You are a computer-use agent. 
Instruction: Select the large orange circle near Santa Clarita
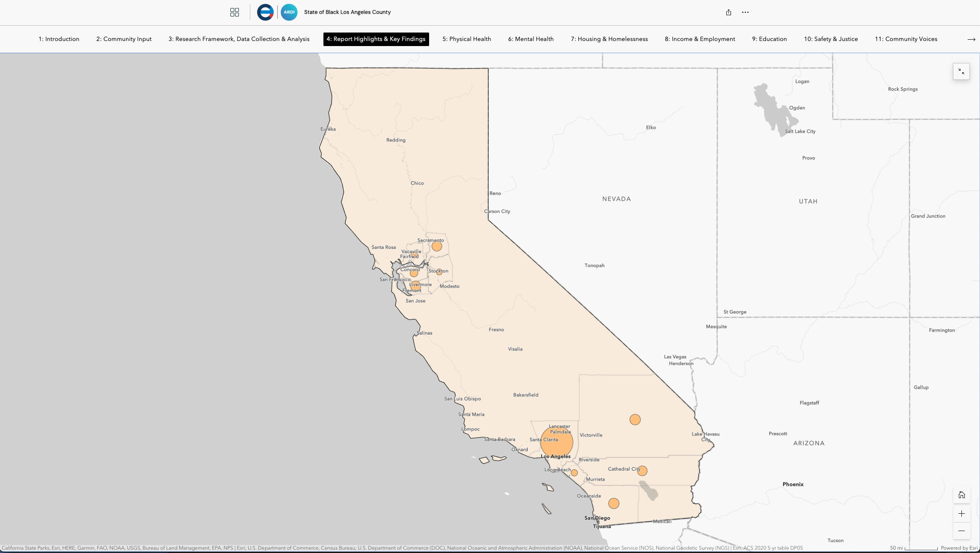click(x=557, y=441)
